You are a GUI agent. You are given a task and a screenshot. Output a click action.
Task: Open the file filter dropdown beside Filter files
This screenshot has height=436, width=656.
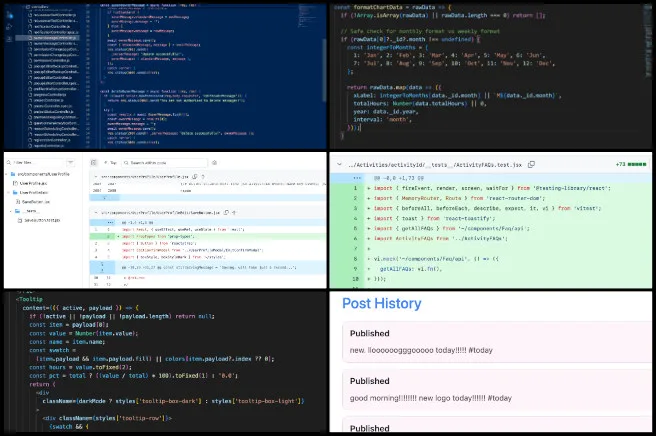click(x=70, y=162)
